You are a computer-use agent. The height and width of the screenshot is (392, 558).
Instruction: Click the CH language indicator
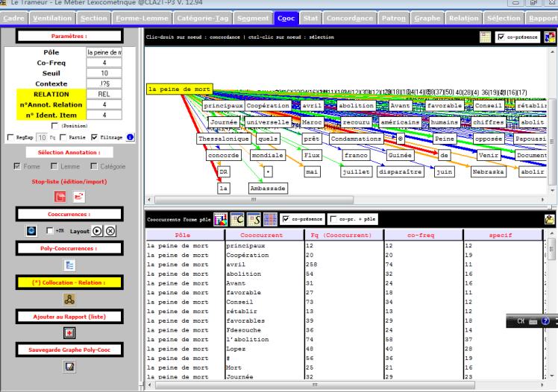[521, 321]
